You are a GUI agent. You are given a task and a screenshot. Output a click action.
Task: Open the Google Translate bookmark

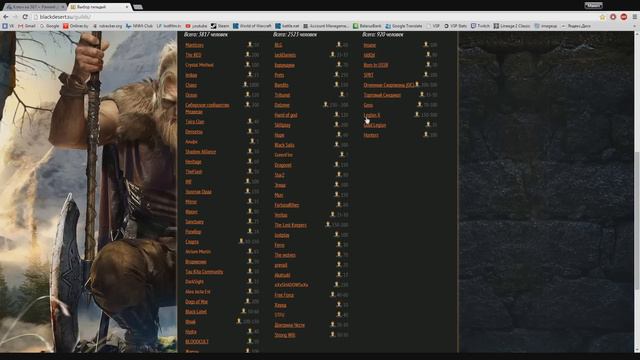[404, 26]
